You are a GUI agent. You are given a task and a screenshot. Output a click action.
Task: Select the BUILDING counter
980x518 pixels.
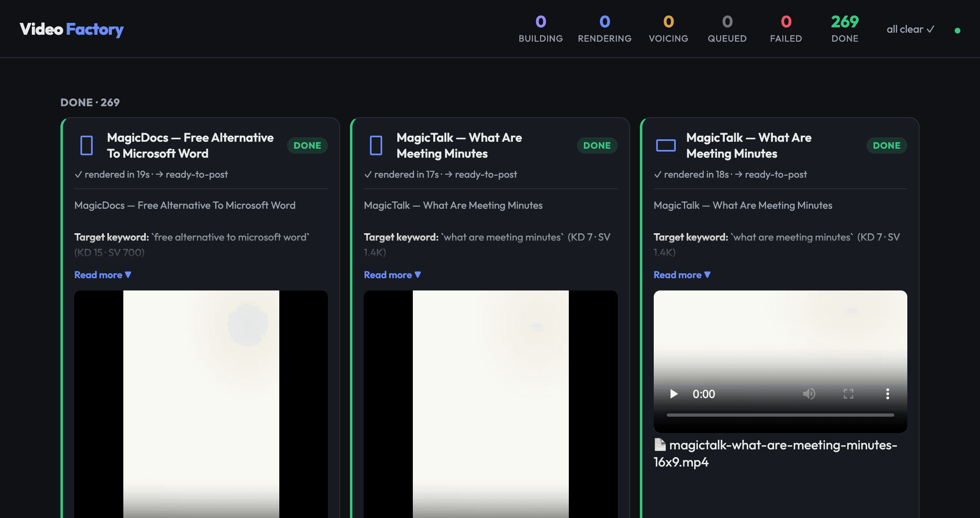541,29
